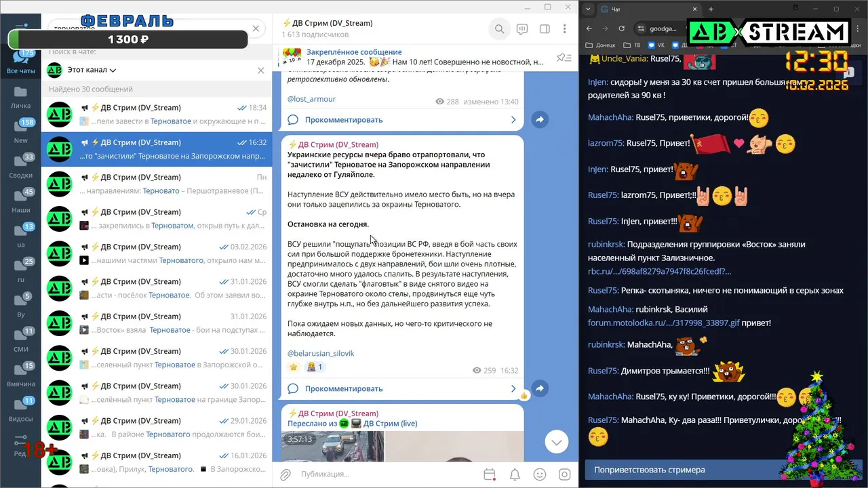
Task: Click the channel title 'ДВ Стрим (DV_Stream)' header
Action: pos(327,23)
